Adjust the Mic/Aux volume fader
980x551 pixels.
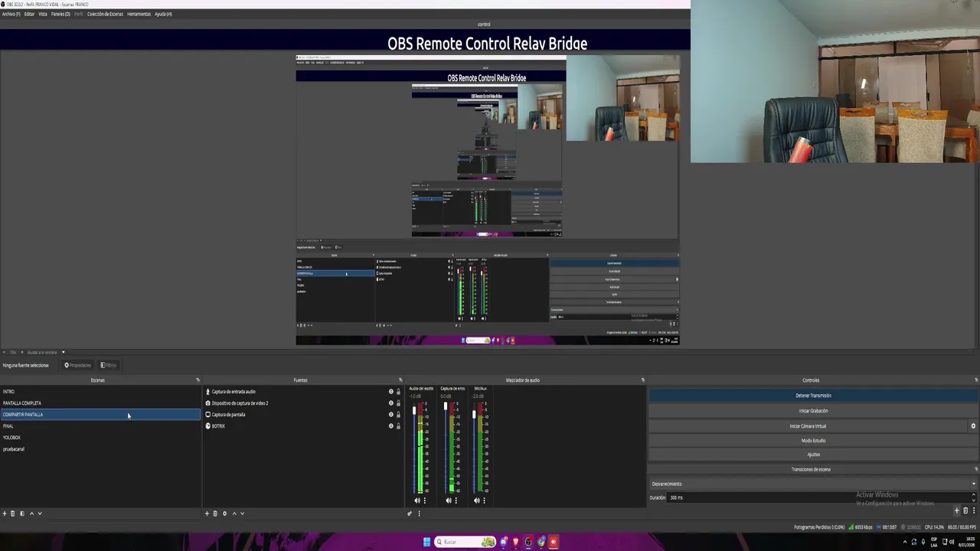473,415
